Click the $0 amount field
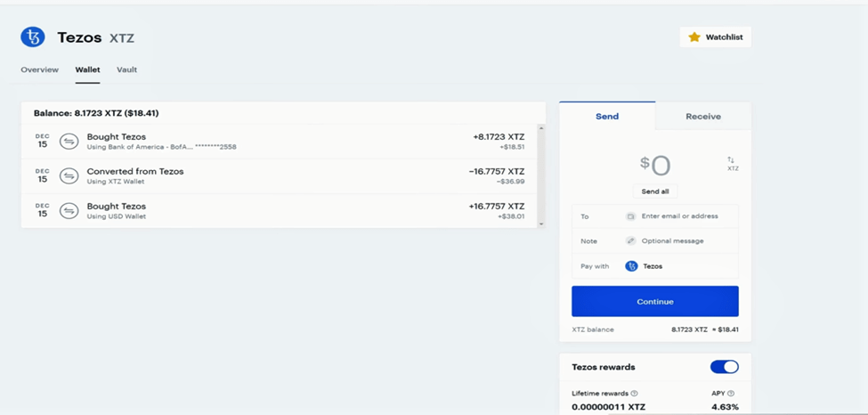 (x=655, y=165)
